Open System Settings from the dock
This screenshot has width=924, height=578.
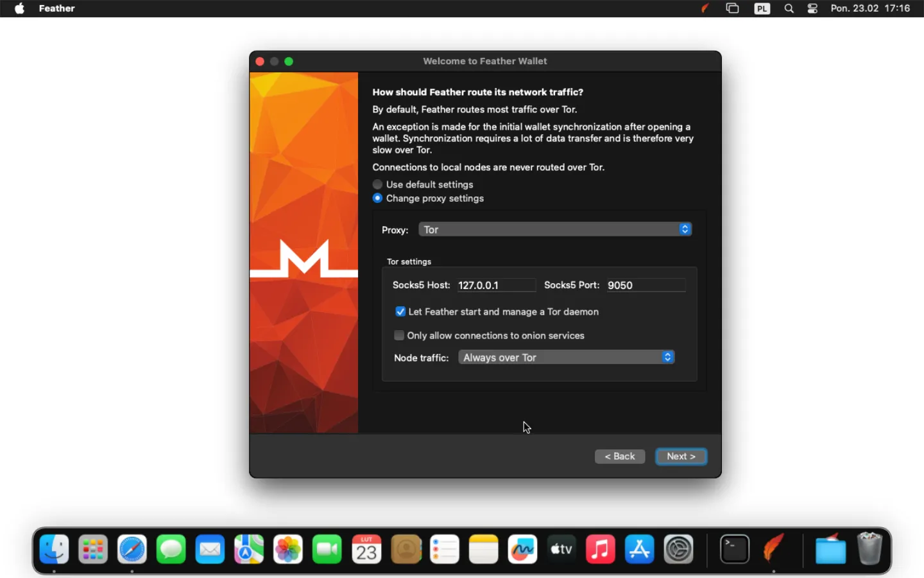(680, 550)
